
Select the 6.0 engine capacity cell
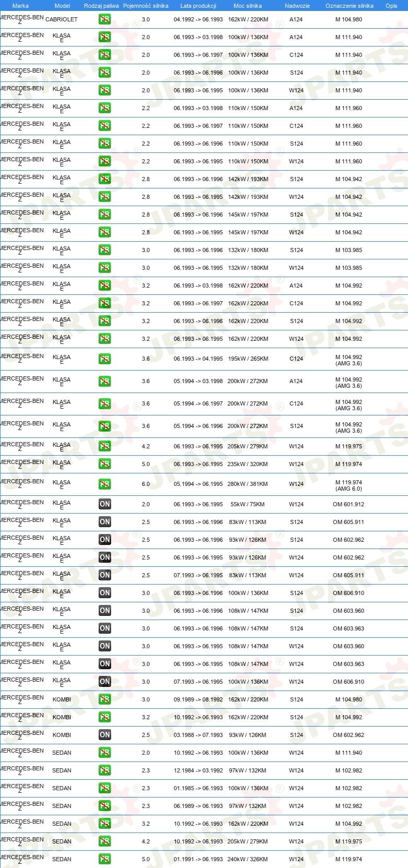coord(146,484)
